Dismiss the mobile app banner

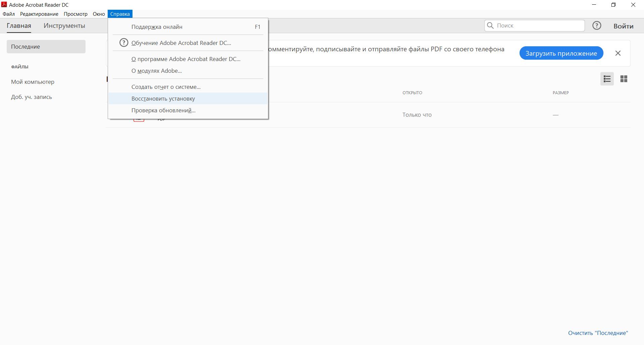618,53
